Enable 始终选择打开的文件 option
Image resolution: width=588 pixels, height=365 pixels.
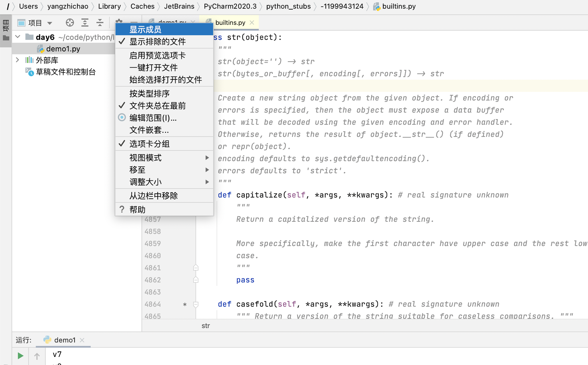[164, 80]
